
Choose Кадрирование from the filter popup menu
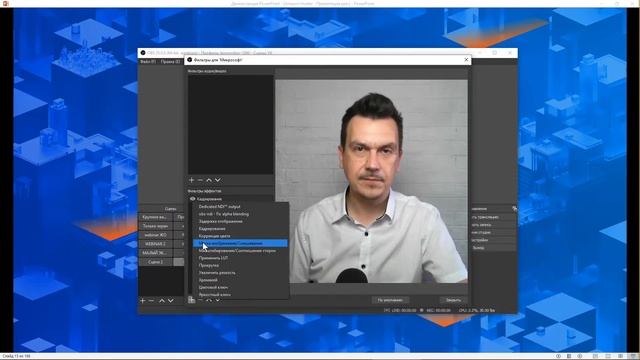[240, 229]
